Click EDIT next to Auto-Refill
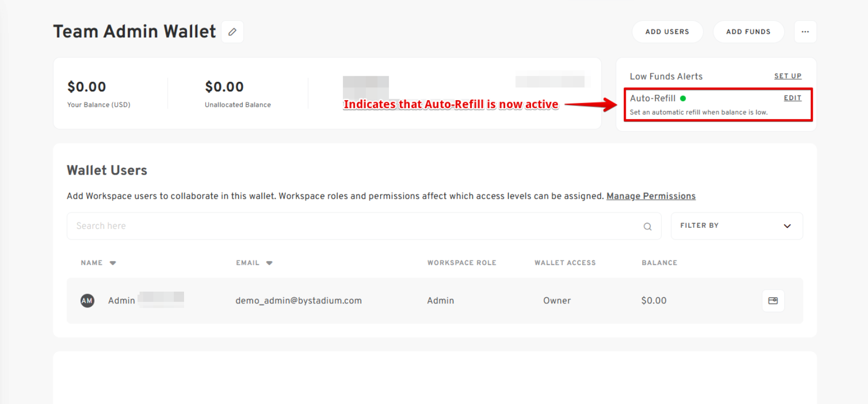The width and height of the screenshot is (868, 404). pyautogui.click(x=792, y=98)
